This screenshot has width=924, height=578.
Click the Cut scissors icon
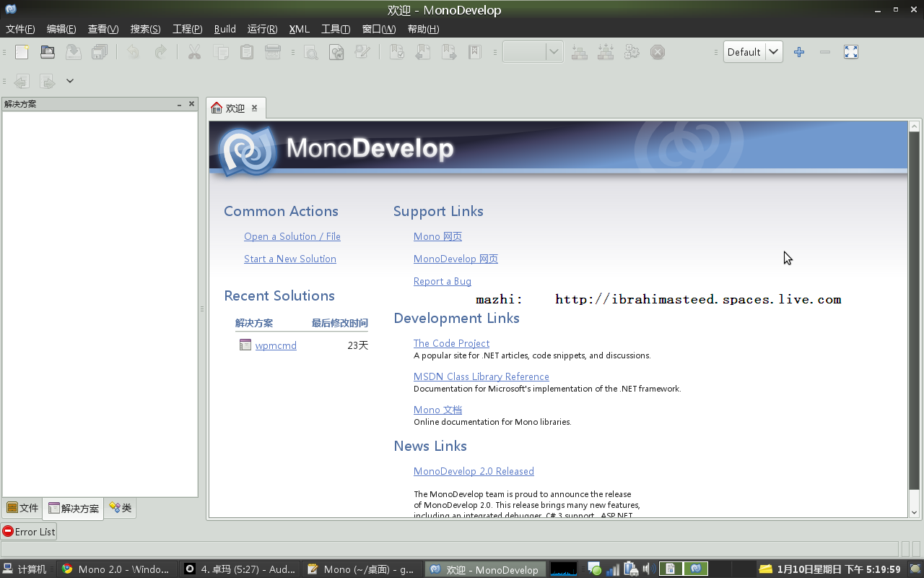coord(194,52)
